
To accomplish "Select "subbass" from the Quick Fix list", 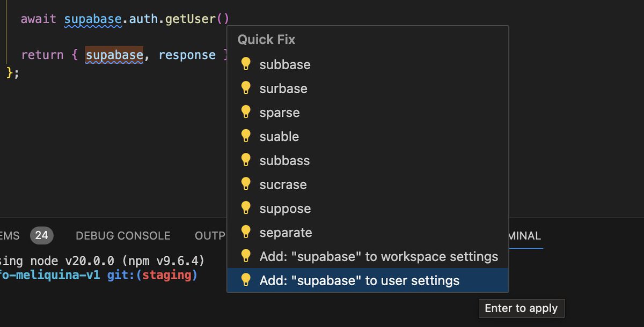I will click(x=368, y=160).
